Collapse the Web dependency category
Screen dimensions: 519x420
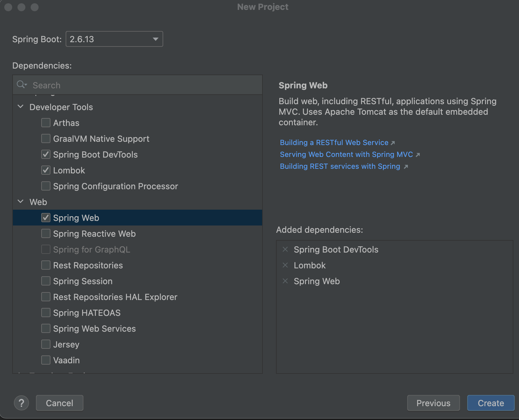(20, 202)
